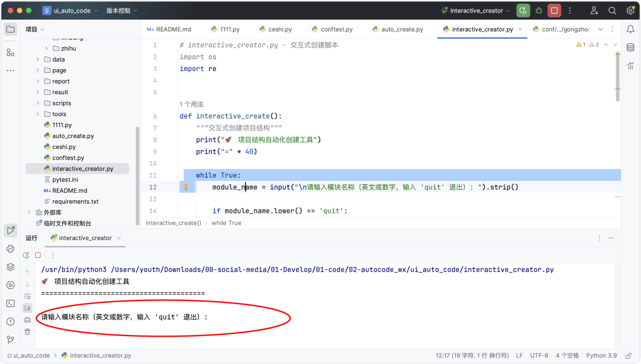
Task: Stop the running interactive_creator process
Action: 554,11
